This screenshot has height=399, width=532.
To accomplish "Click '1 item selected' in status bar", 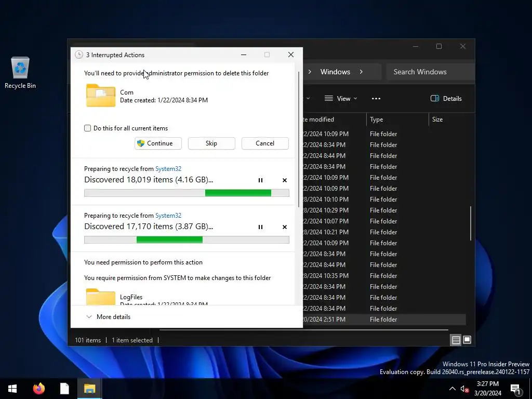I will [x=132, y=340].
